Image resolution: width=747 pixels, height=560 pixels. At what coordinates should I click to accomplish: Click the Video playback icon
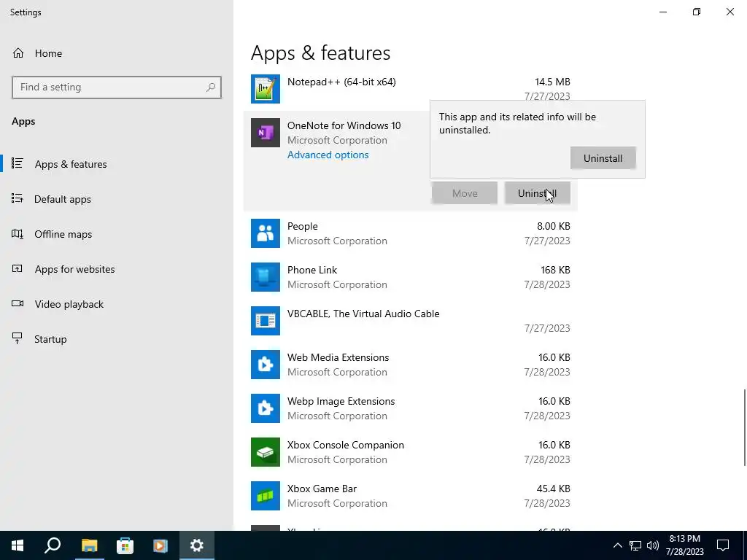tap(18, 304)
